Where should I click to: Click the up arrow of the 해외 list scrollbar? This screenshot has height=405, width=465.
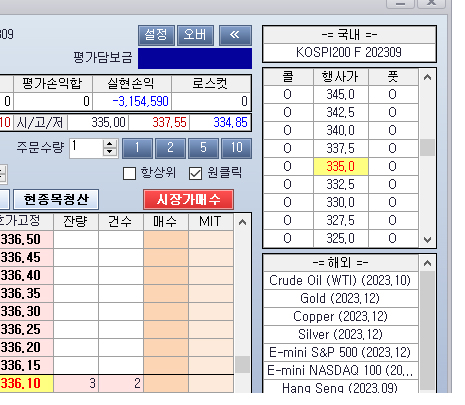tap(427, 263)
